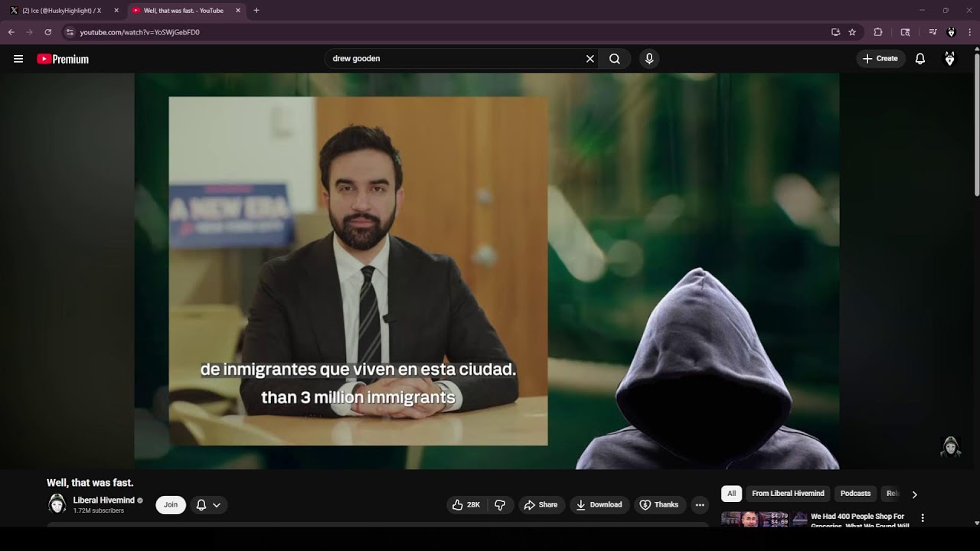The height and width of the screenshot is (551, 980).
Task: Click the Create button
Action: [x=880, y=59]
